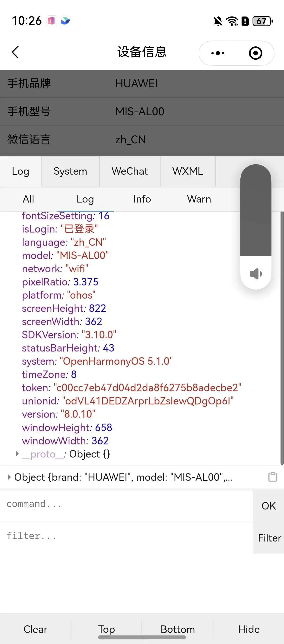Tap the back arrow in the header

pyautogui.click(x=16, y=52)
